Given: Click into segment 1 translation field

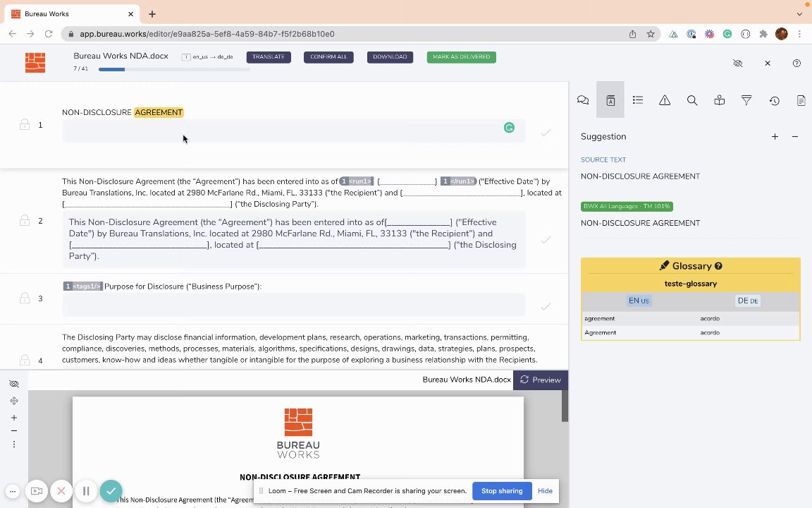Looking at the screenshot, I should coord(294,131).
